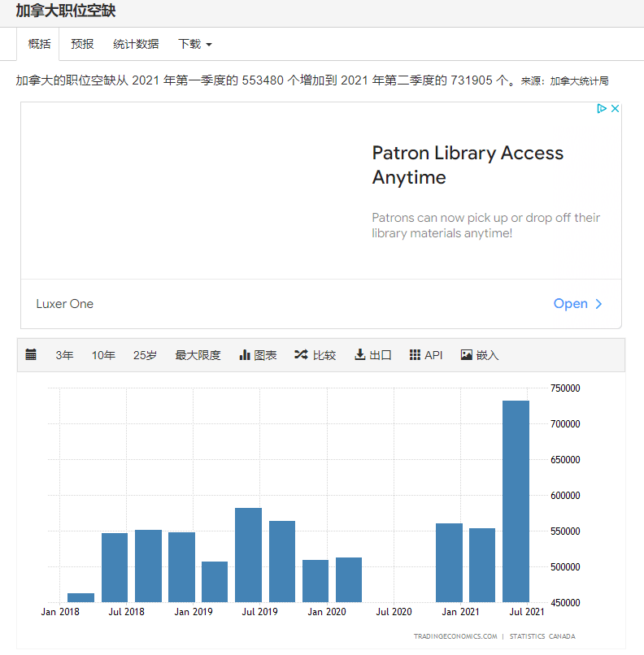The width and height of the screenshot is (644, 655).
Task: Open the API option label
Action: pos(433,355)
